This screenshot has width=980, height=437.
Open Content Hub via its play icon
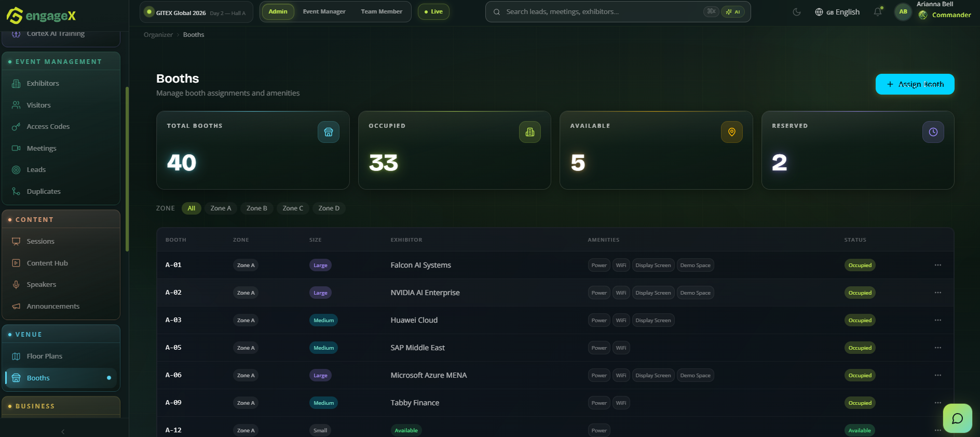[x=16, y=263]
